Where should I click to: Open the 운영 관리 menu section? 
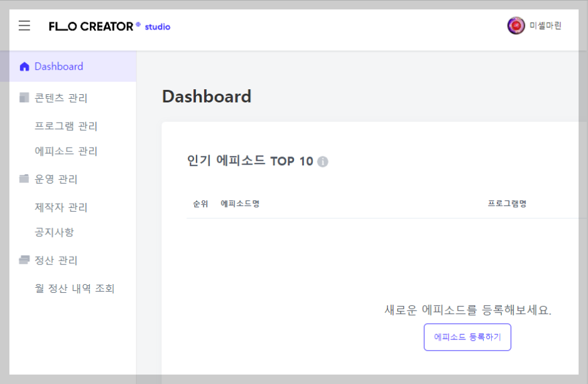coord(56,179)
